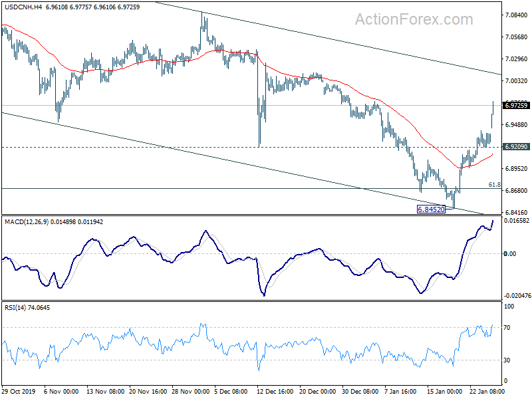Screen dimensions: 532x399
Task: Click the 6.84520 low price label
Action: coord(431,209)
